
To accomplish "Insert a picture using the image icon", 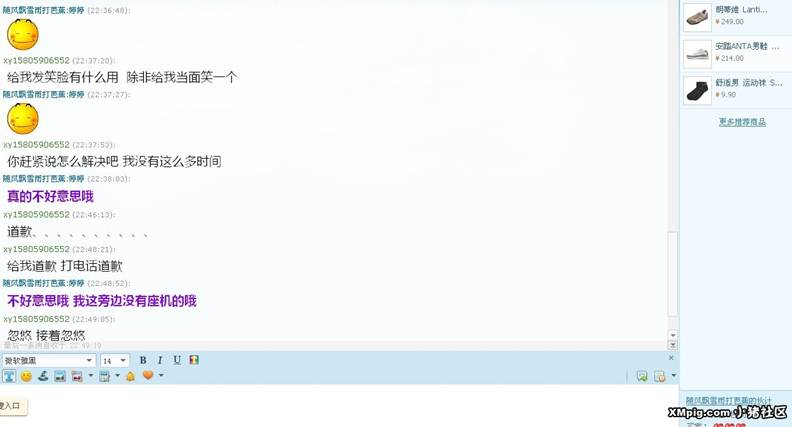I will click(60, 376).
